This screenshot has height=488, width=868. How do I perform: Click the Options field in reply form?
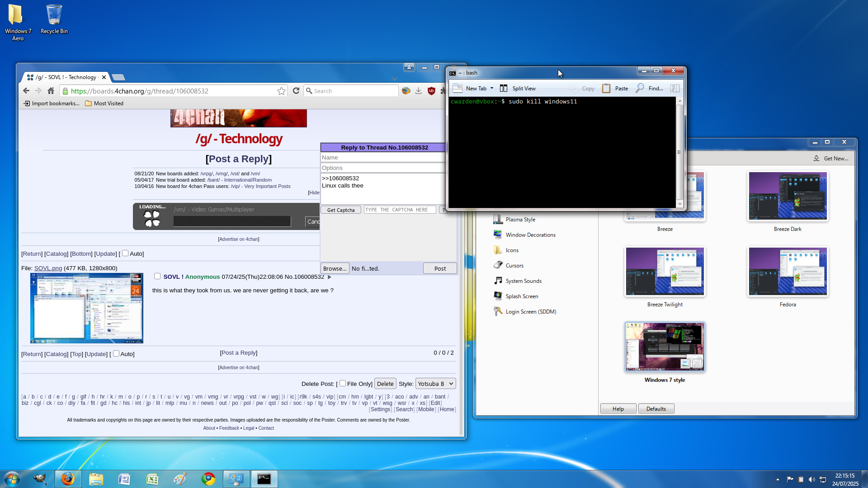coord(383,168)
